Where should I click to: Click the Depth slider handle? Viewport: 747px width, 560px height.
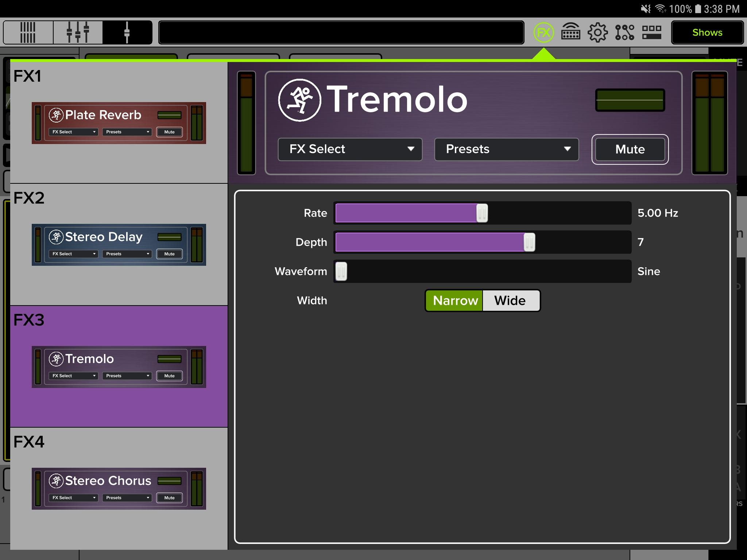click(x=529, y=242)
